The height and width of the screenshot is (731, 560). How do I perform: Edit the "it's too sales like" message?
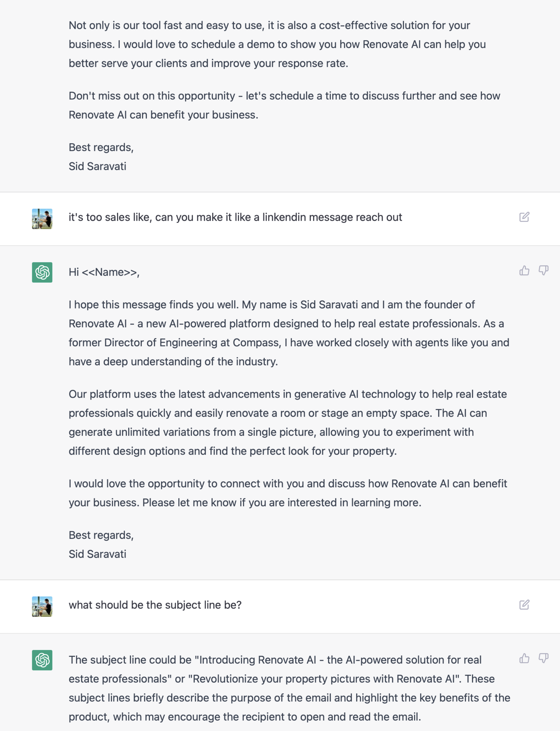click(x=524, y=217)
